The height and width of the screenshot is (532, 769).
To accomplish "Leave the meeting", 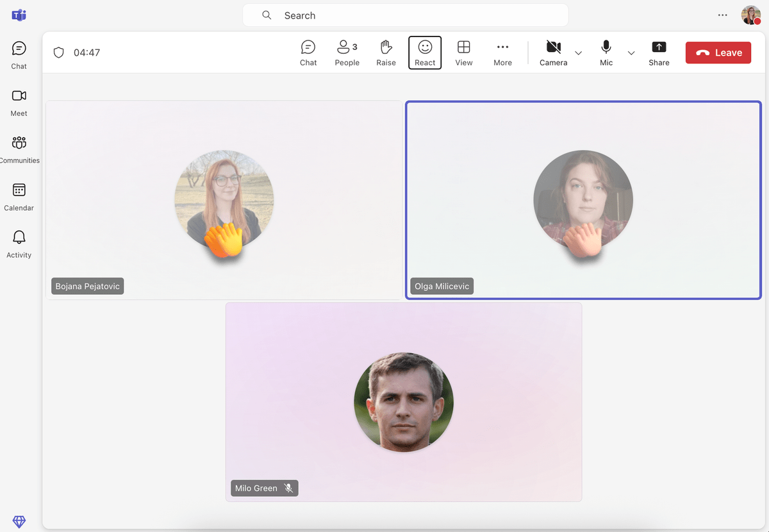I will 718,53.
